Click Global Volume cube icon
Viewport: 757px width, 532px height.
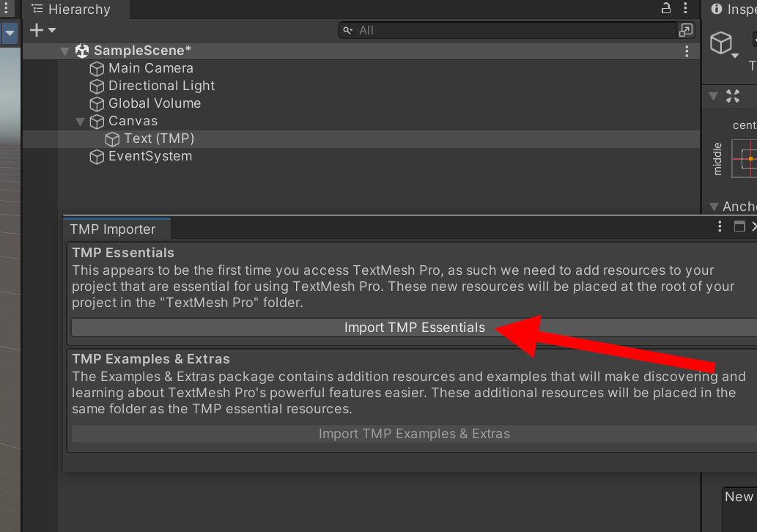97,104
